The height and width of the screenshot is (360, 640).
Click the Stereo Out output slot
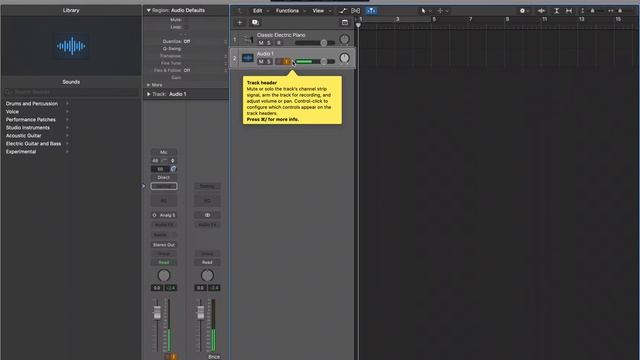pos(164,245)
